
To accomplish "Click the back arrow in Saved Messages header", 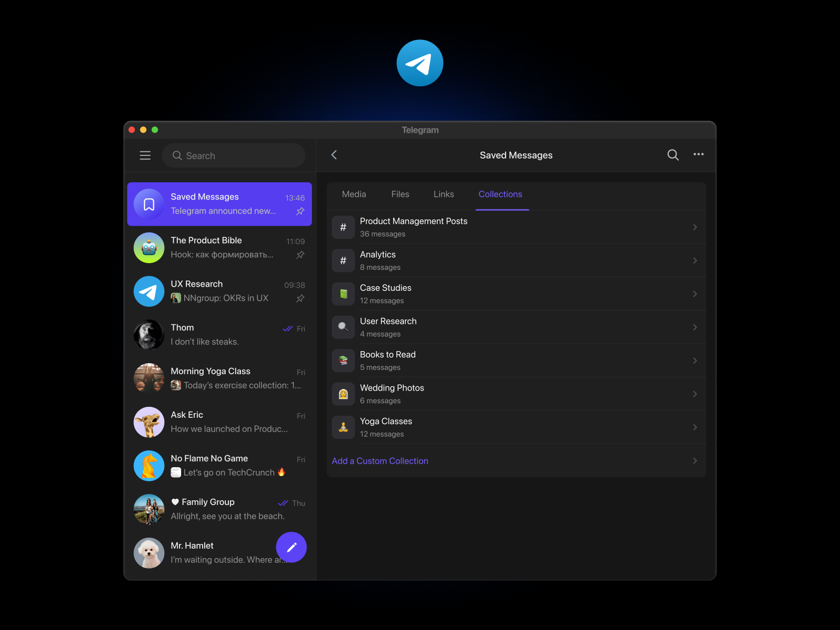I will click(x=334, y=155).
